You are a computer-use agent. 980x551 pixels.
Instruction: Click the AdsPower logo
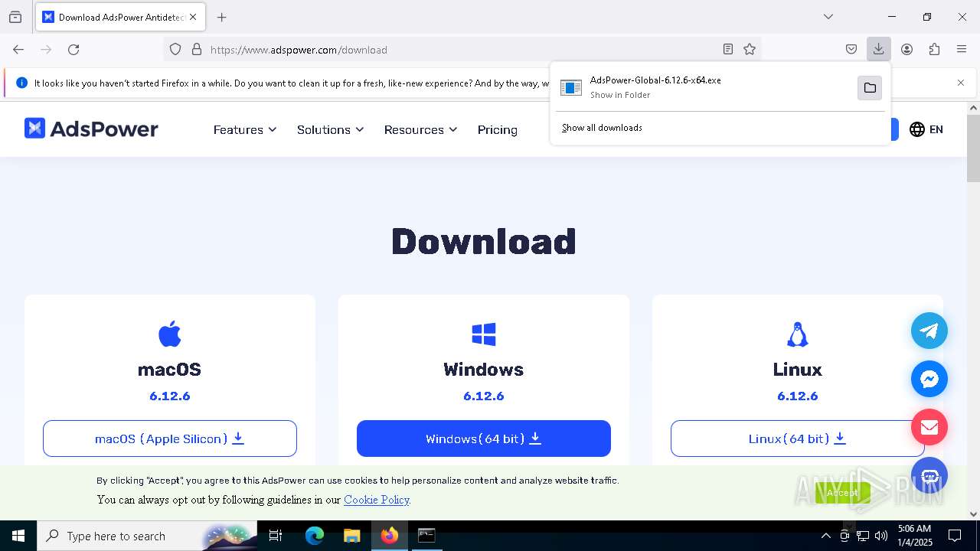(91, 129)
